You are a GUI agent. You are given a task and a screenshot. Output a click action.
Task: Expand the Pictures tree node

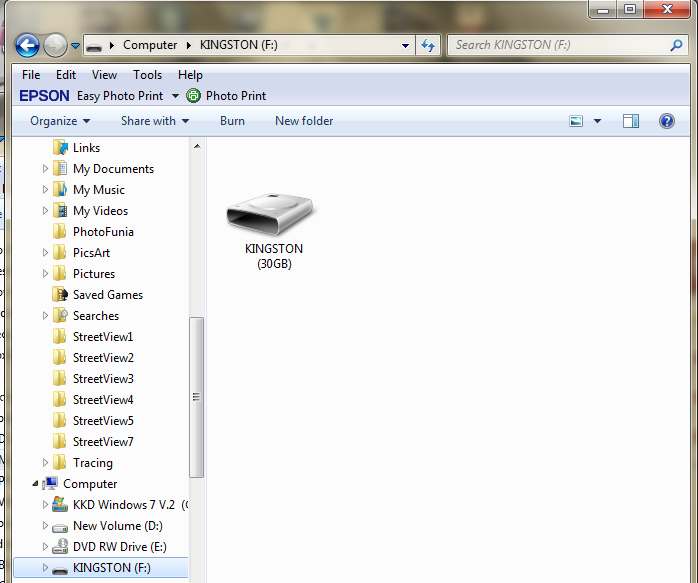45,274
